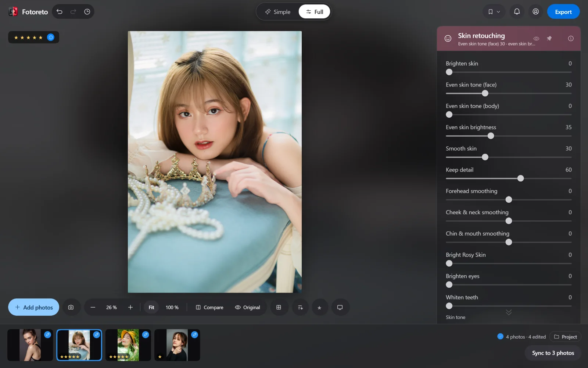
Task: Toggle Skin retouching visibility eye
Action: [536, 38]
